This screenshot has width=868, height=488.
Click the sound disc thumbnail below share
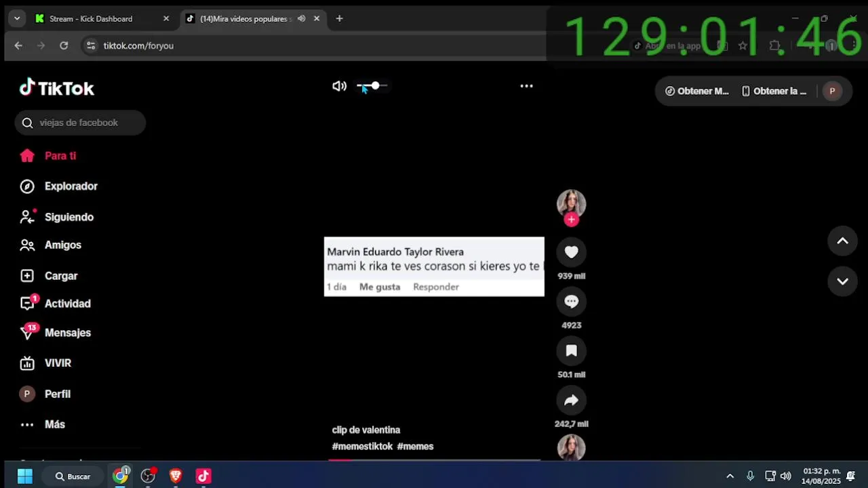[x=571, y=448]
